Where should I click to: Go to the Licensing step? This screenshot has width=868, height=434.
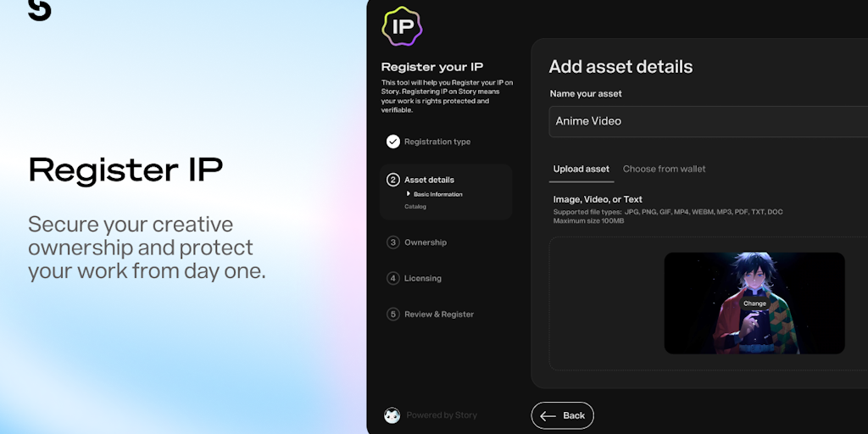click(x=423, y=278)
